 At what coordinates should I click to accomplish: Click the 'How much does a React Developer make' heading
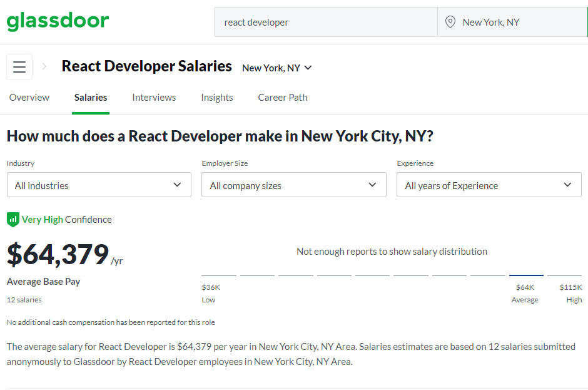(x=220, y=136)
